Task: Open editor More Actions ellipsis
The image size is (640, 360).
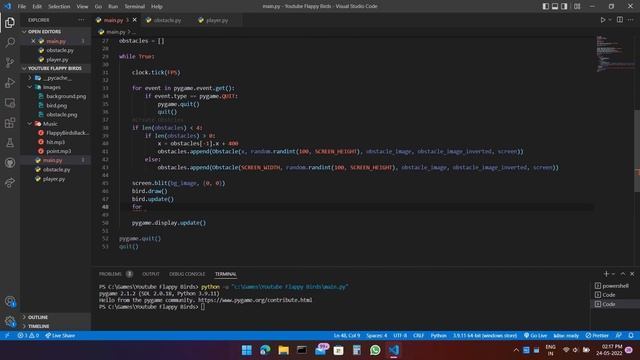Action: click(x=631, y=20)
